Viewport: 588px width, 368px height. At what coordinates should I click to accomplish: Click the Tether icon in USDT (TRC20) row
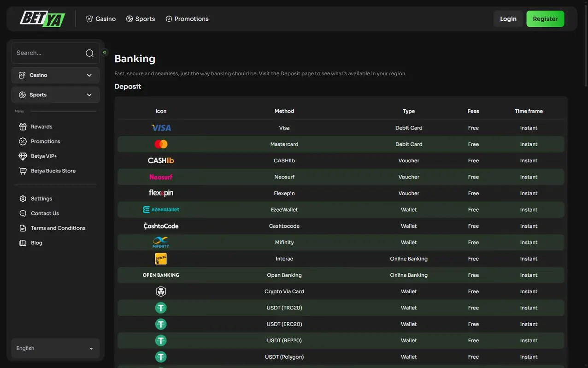click(x=161, y=308)
